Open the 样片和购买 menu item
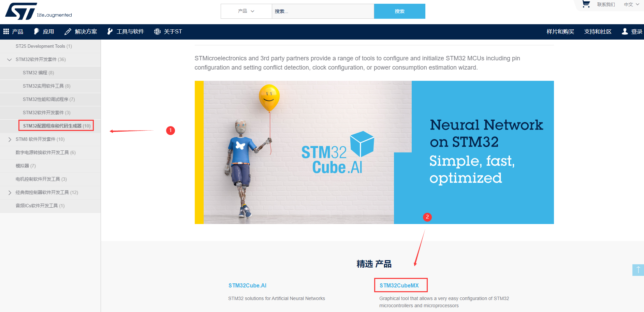 [560, 31]
